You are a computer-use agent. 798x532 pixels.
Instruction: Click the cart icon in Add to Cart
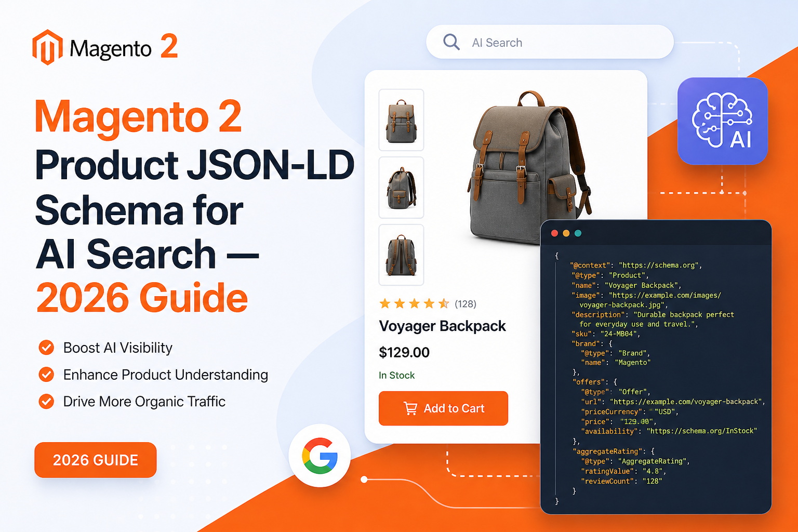[x=410, y=409]
